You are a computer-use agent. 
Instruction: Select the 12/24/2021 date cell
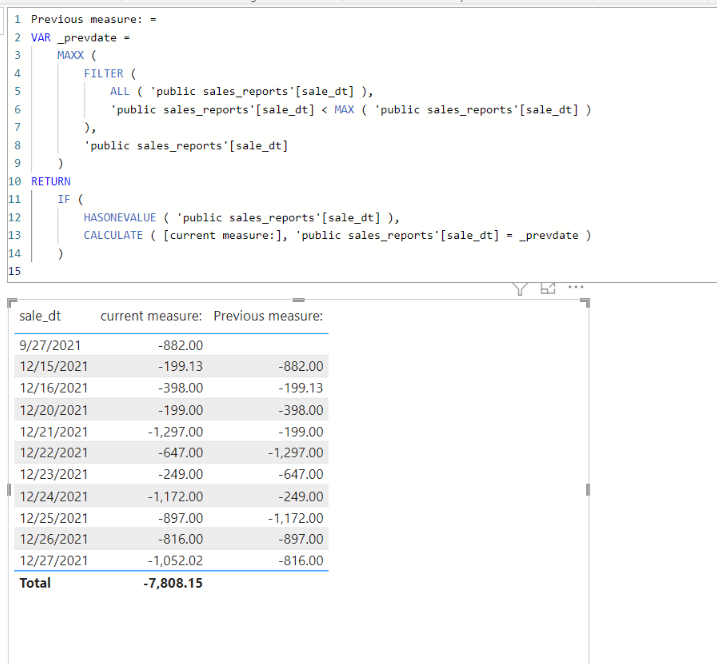[54, 497]
